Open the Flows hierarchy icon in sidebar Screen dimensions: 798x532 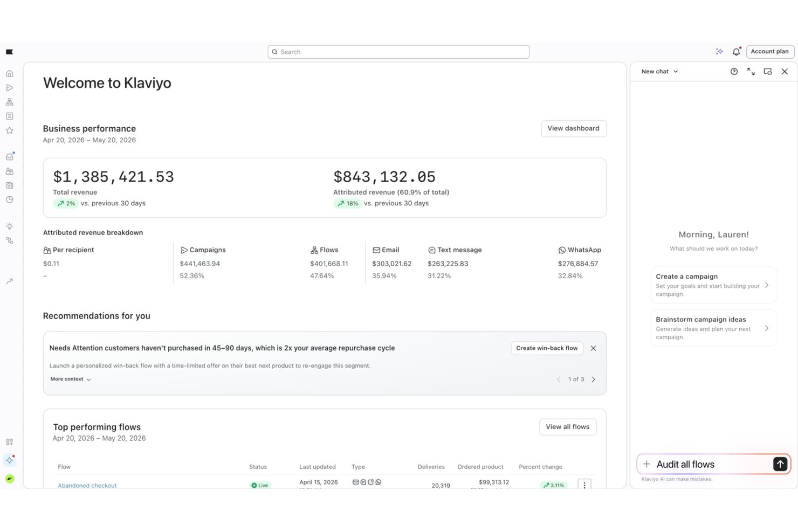coord(9,102)
